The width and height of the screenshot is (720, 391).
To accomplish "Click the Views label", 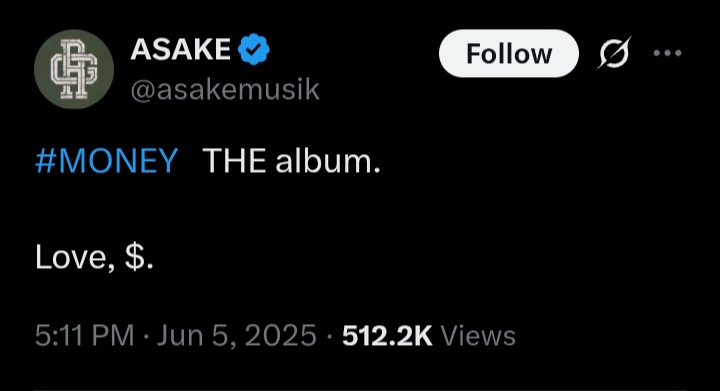I will coord(478,336).
